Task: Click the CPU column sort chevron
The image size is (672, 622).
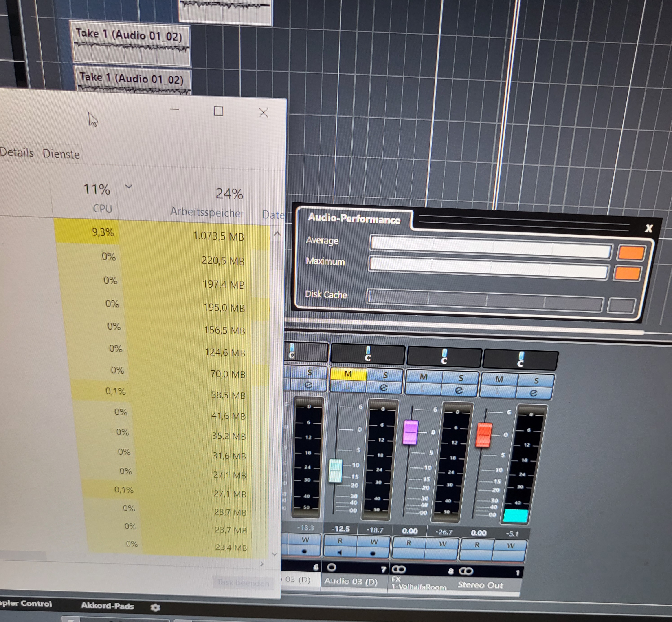Action: click(x=128, y=186)
